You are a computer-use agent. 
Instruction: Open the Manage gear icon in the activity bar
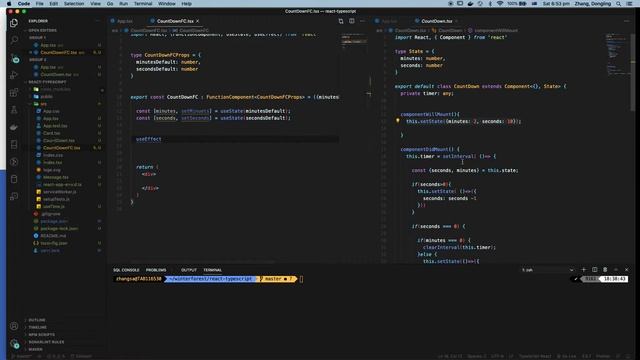[x=14, y=344]
